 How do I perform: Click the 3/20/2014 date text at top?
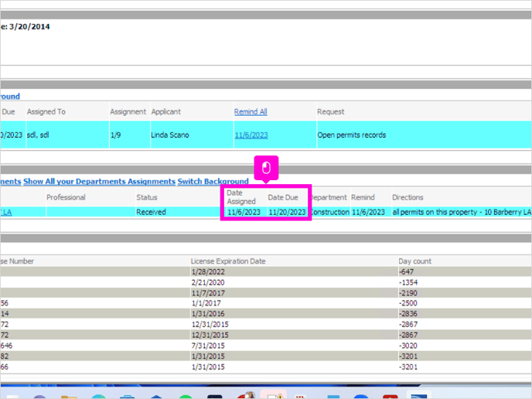pos(29,26)
